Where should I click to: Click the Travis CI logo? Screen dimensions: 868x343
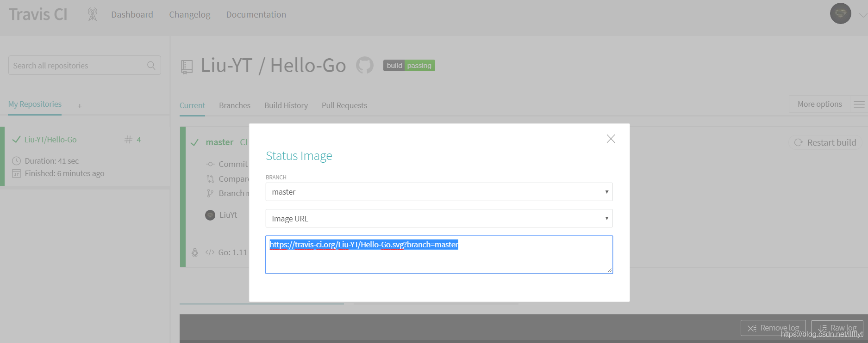[x=38, y=14]
